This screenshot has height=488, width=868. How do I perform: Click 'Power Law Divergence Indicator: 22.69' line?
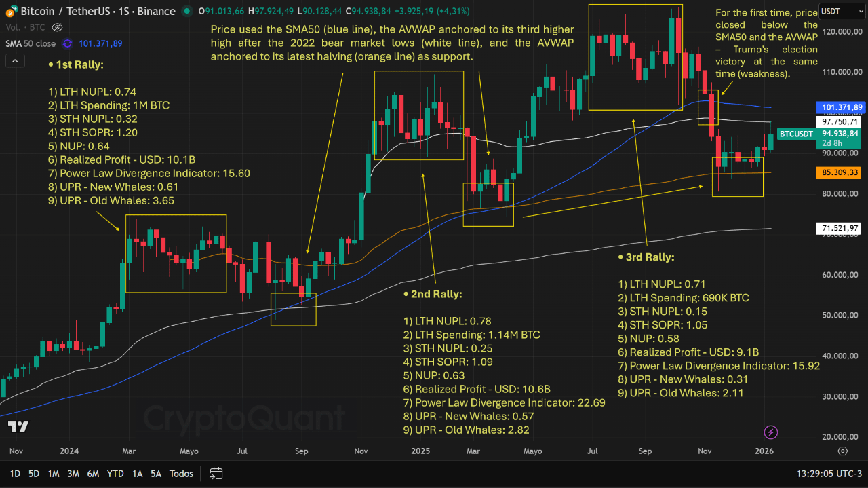[x=504, y=402]
